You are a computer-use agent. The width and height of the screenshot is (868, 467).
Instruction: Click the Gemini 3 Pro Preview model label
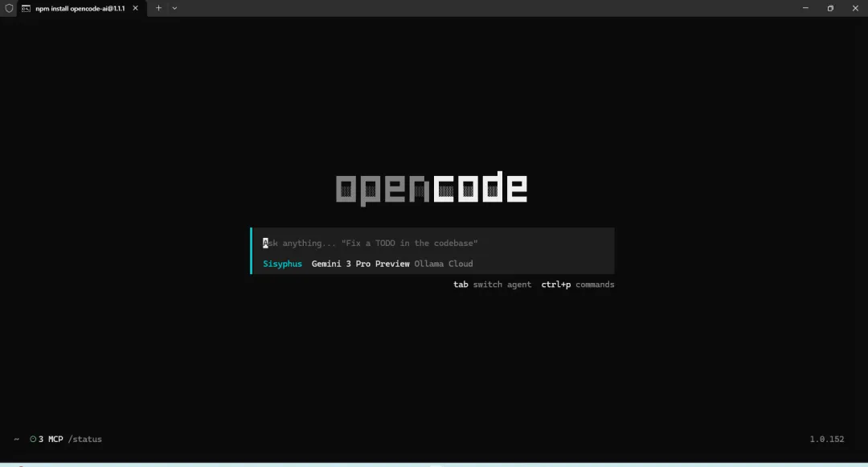pyautogui.click(x=360, y=264)
